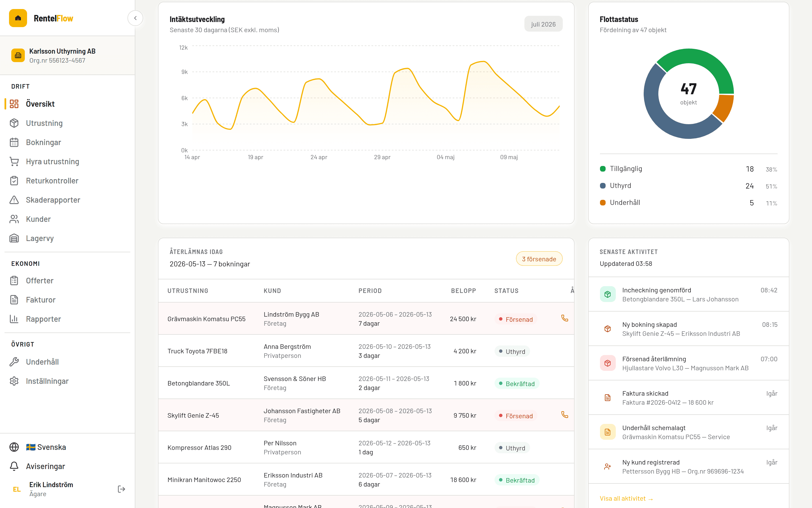
Task: Select the orange Underhåll legend dot
Action: [x=603, y=203]
